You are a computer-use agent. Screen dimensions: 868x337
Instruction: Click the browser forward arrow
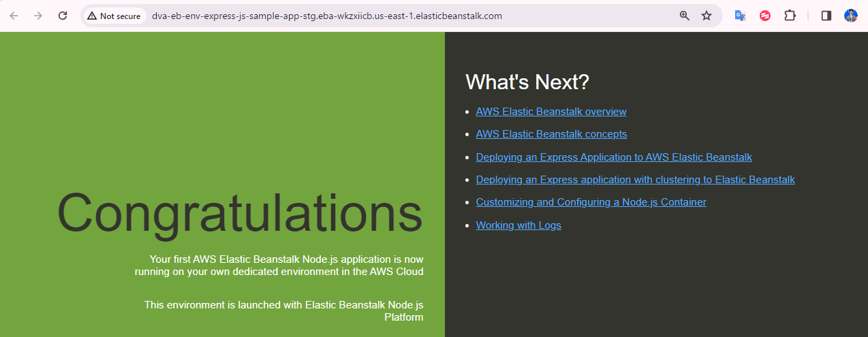point(38,16)
